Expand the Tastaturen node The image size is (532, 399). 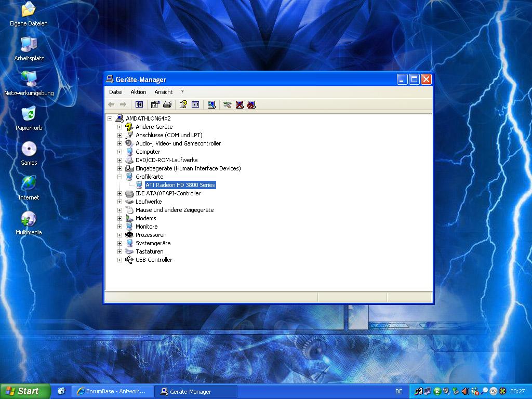(119, 251)
